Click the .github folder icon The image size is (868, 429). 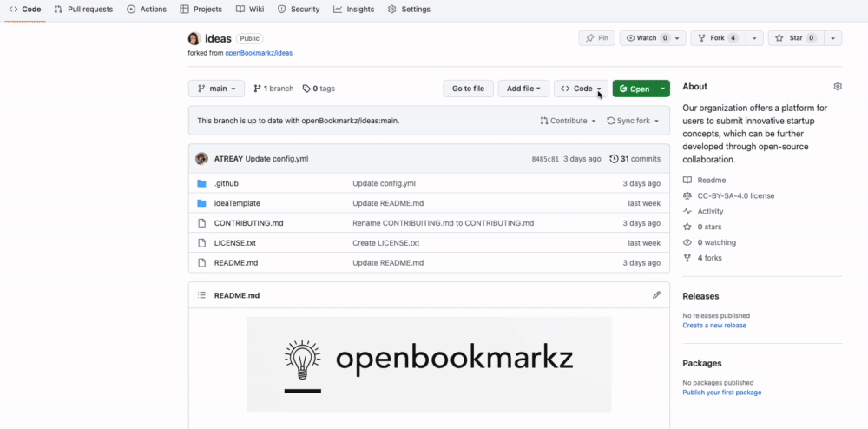coord(201,183)
